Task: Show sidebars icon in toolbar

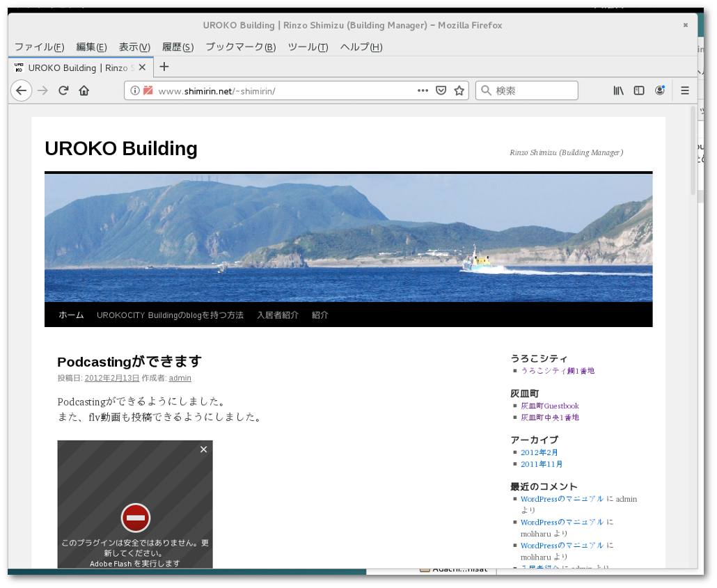Action: pyautogui.click(x=639, y=90)
